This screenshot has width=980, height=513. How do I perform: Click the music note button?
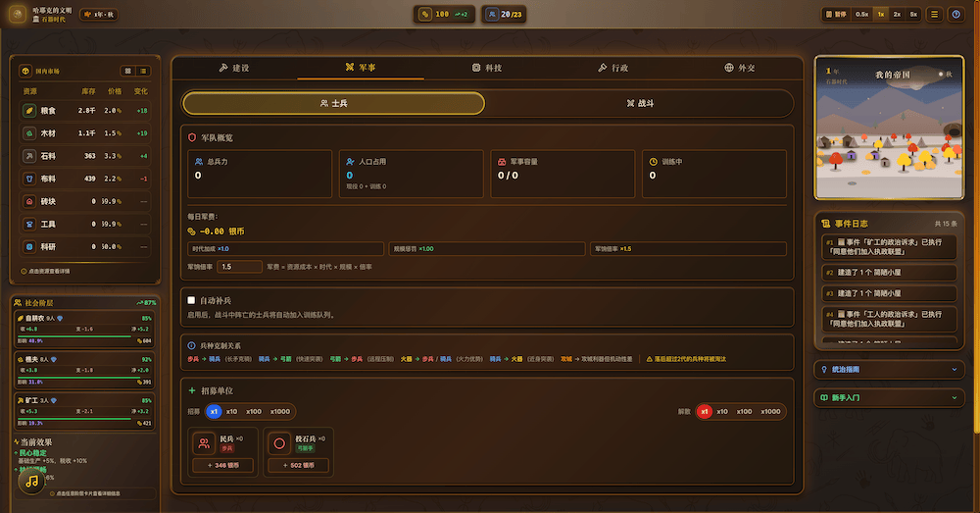(x=32, y=481)
